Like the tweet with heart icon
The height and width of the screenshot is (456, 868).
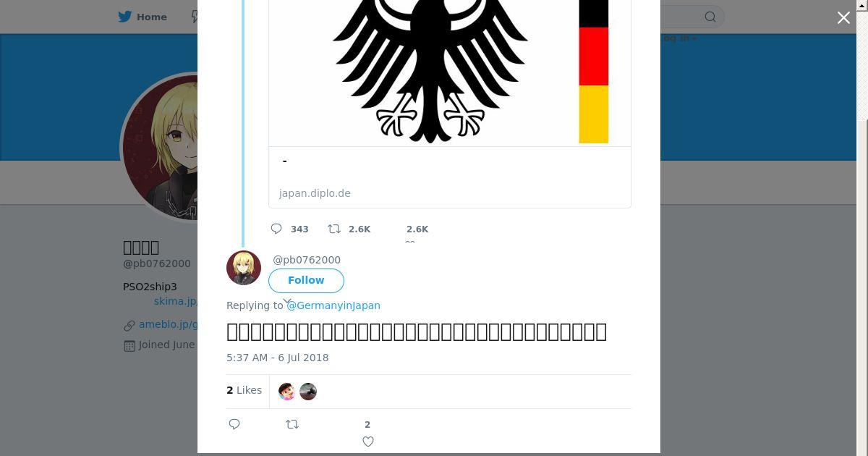pos(368,441)
